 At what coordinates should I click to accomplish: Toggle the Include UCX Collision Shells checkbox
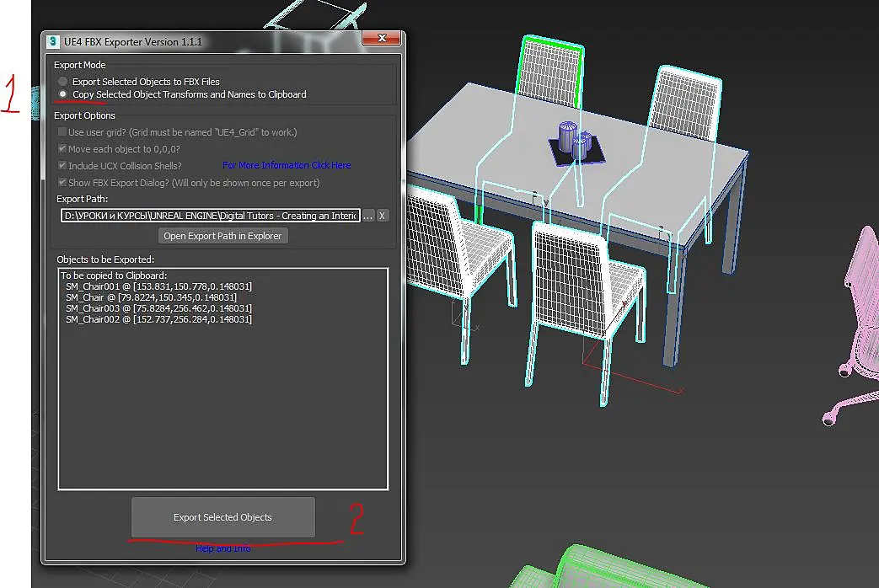tap(62, 165)
